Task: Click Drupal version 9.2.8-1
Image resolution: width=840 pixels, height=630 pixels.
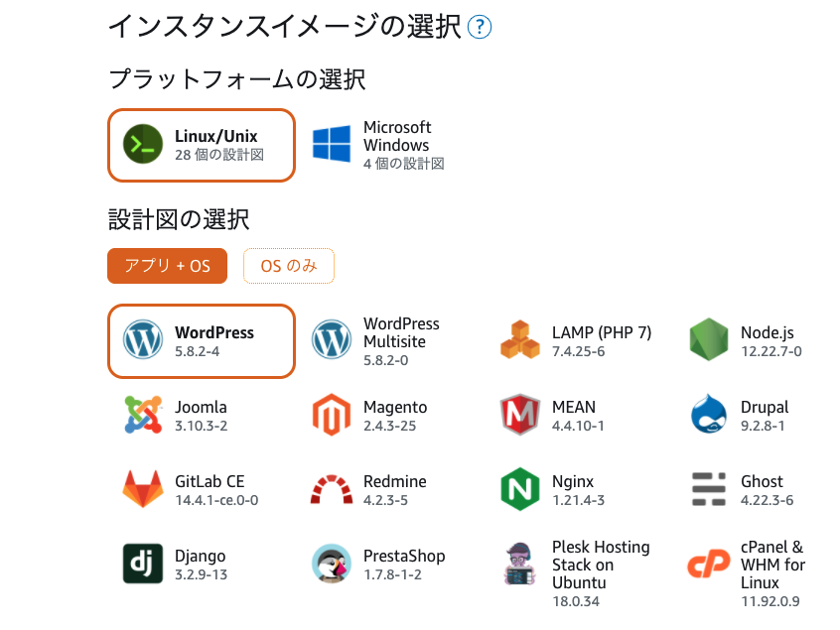Action: click(x=763, y=426)
